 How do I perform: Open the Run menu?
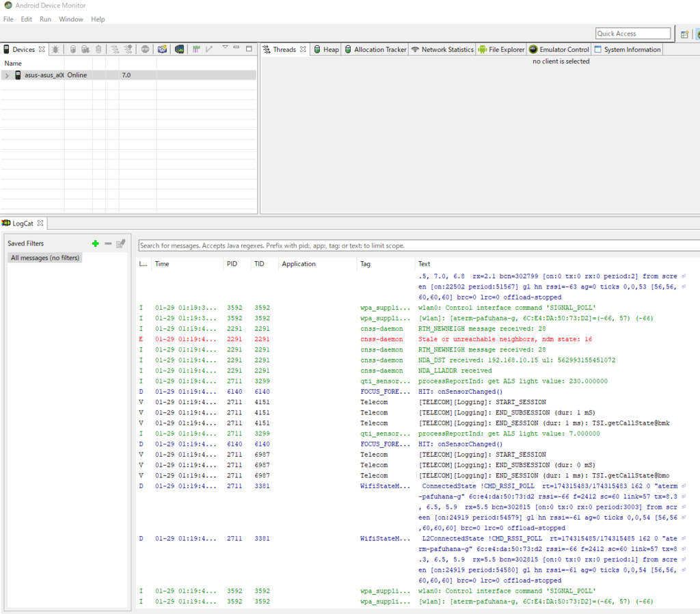[45, 19]
